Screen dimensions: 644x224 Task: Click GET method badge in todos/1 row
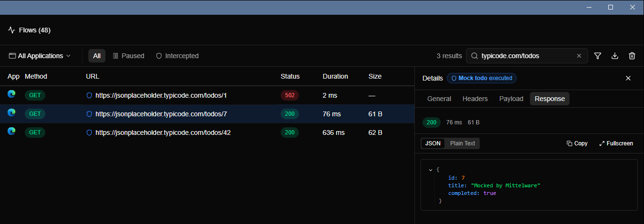click(35, 95)
